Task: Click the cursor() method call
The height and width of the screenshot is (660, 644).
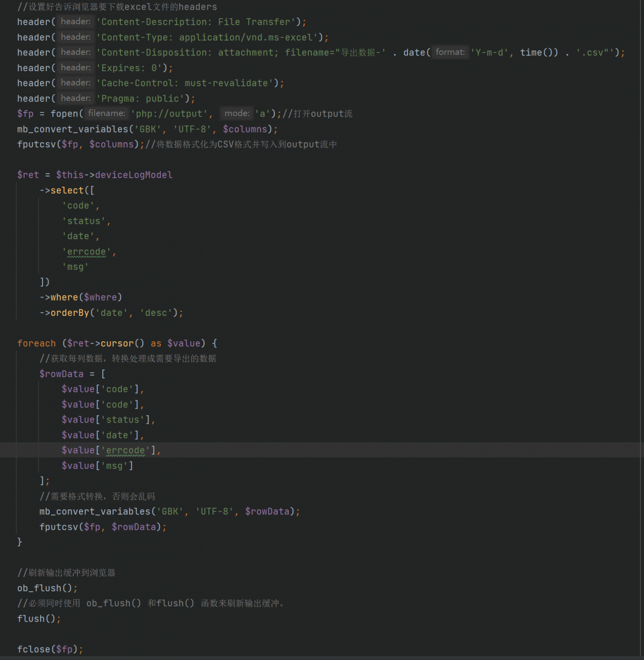Action: click(x=122, y=344)
